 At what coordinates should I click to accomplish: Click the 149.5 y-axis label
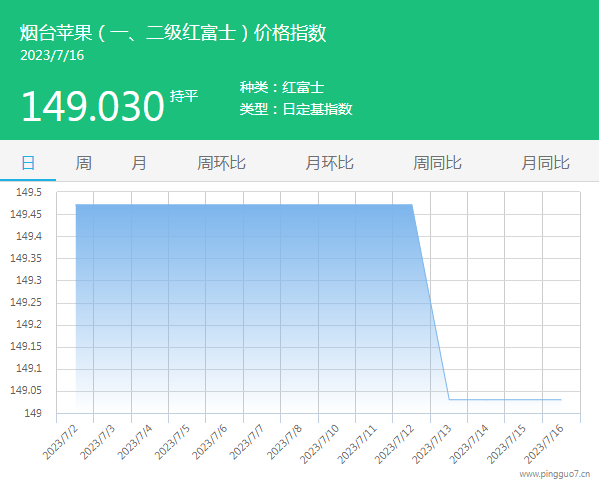(29, 192)
